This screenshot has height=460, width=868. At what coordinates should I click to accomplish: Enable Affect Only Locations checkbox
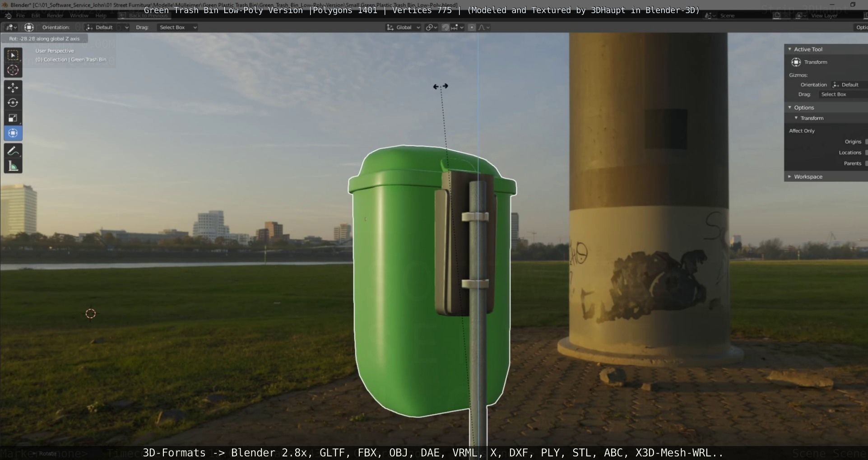point(866,153)
